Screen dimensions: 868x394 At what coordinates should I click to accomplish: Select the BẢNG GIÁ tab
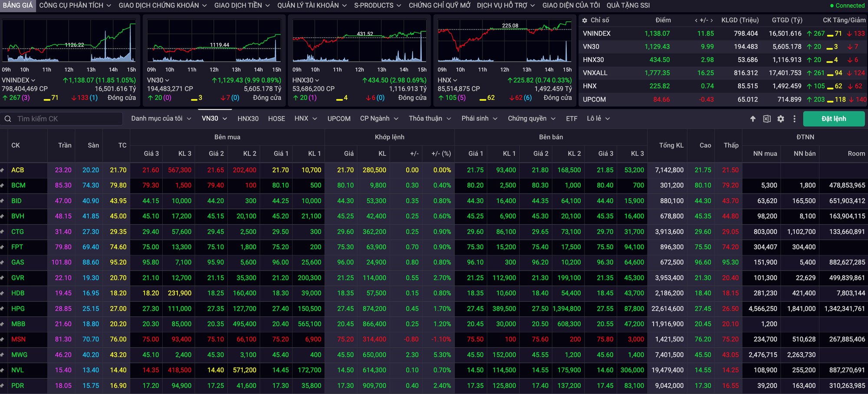point(18,5)
